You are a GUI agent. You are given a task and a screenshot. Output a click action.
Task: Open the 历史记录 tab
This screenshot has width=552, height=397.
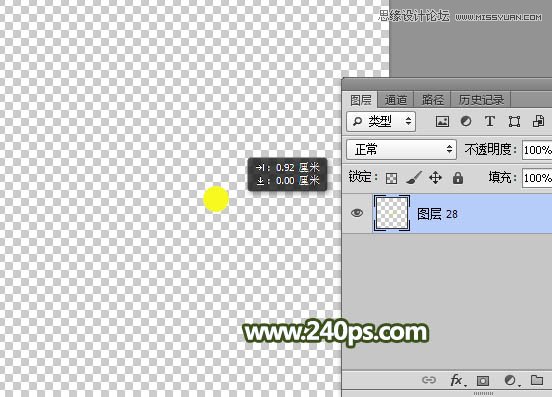[x=481, y=100]
